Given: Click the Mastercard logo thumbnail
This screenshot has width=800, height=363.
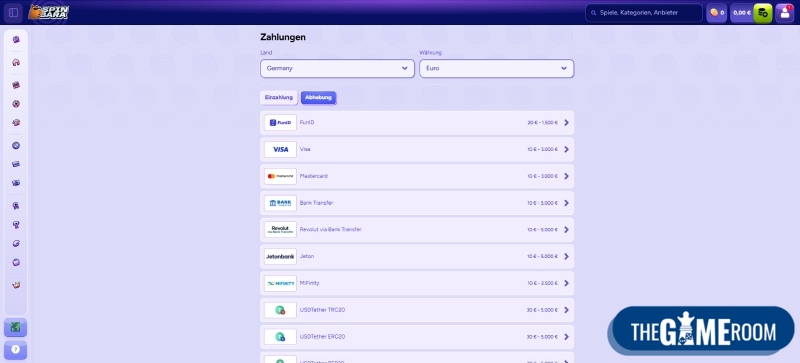Looking at the screenshot, I should tap(280, 176).
